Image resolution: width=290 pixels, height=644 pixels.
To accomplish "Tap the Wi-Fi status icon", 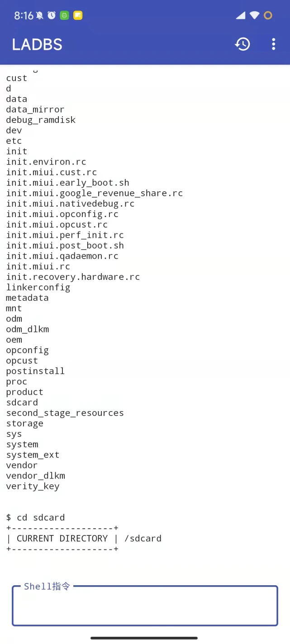I will point(254,15).
